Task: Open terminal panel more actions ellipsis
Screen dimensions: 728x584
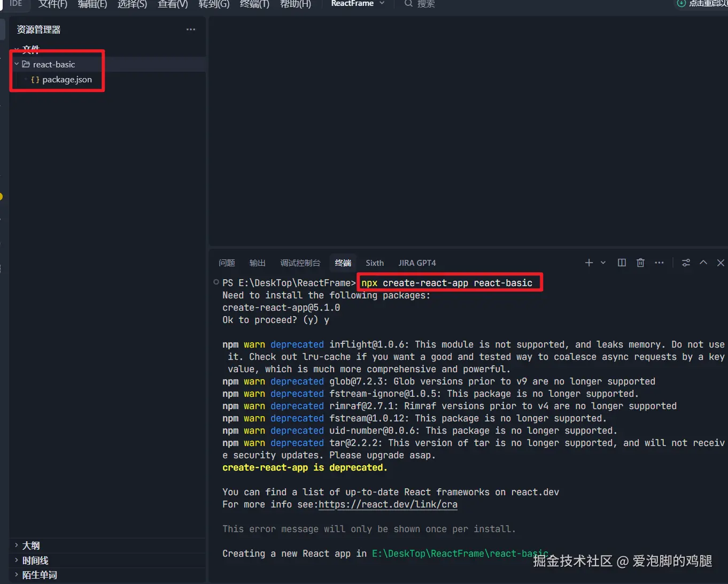Action: 659,263
